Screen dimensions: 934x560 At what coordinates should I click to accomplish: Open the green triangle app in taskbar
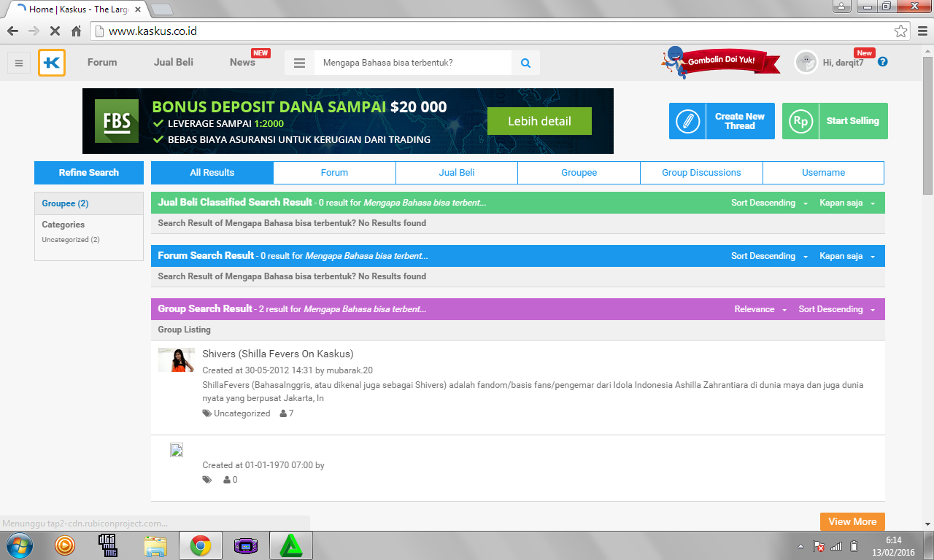290,545
